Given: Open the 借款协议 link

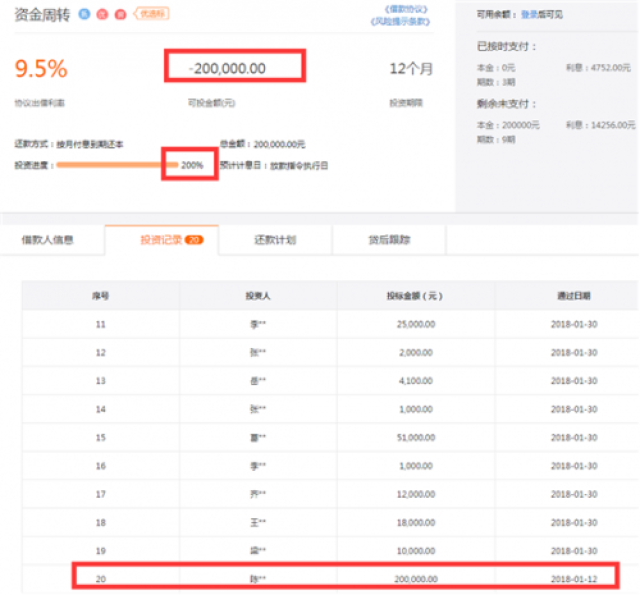Looking at the screenshot, I should (406, 9).
